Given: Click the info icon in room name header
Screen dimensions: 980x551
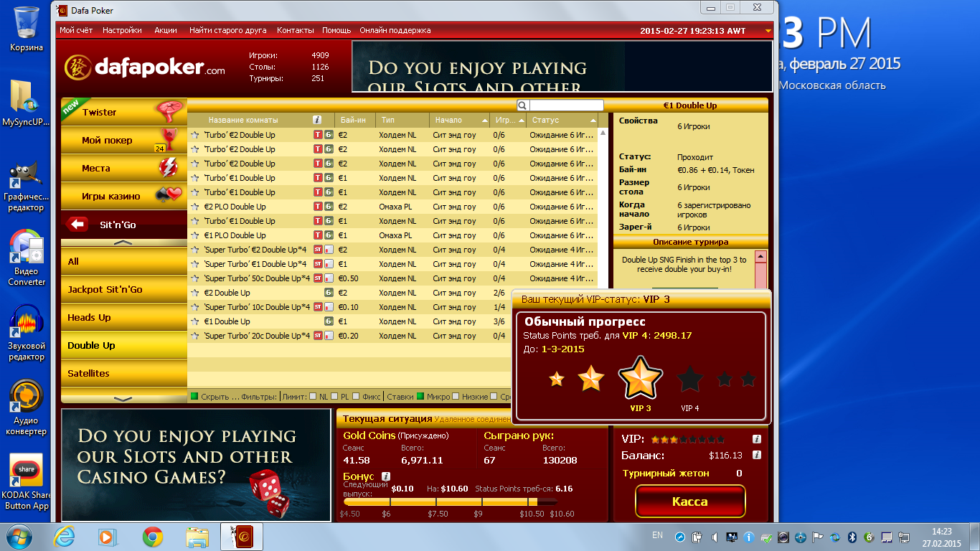Looking at the screenshot, I should 317,120.
